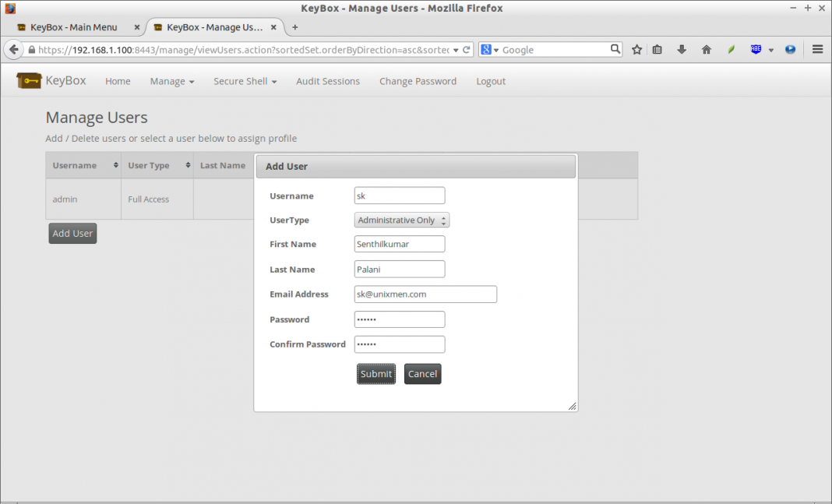Click the KeyBox brand name link

click(65, 81)
